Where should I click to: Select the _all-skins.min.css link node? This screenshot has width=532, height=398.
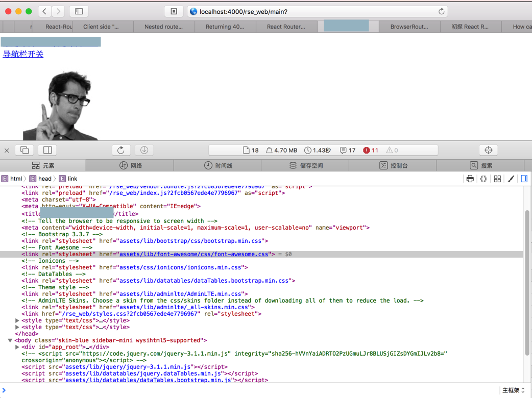[138, 307]
